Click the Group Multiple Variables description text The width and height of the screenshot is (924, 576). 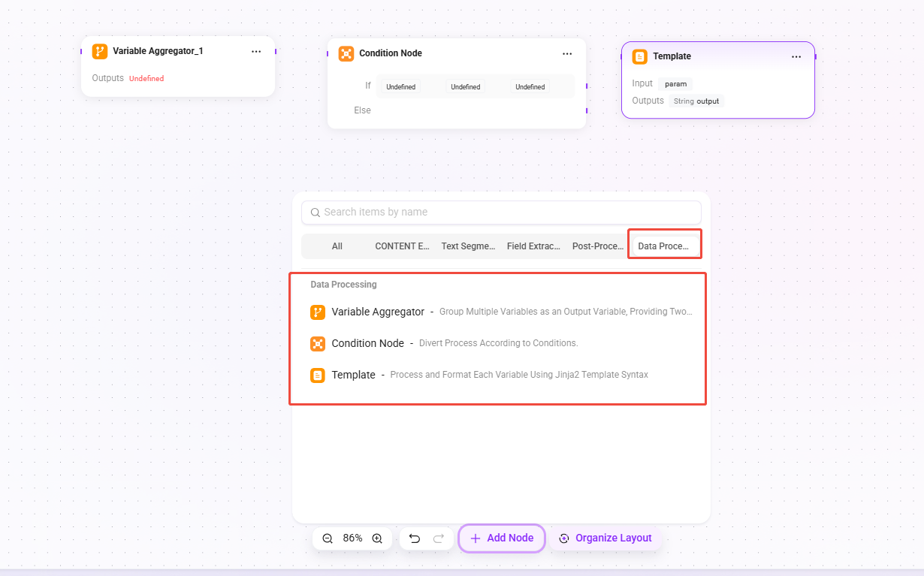(566, 312)
